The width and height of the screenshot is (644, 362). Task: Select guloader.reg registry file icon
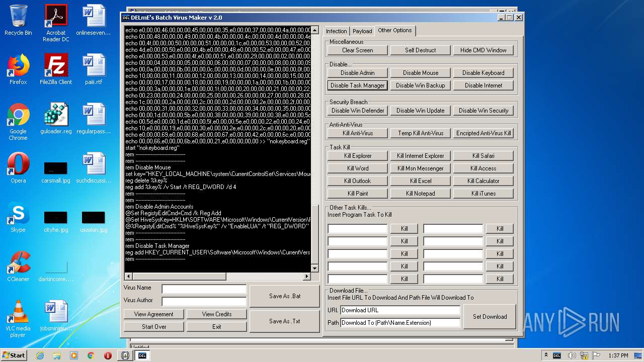click(56, 119)
